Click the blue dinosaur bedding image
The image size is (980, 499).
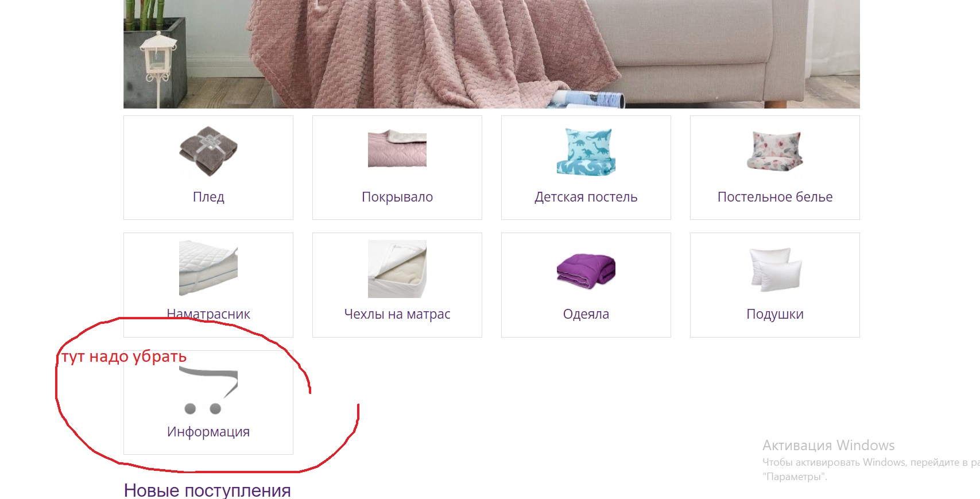pos(586,152)
